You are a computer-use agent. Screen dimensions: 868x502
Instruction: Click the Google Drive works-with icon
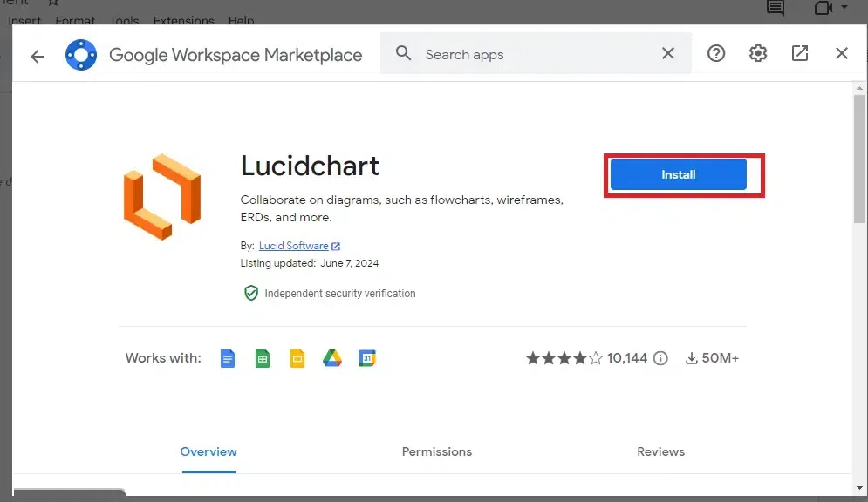(x=332, y=358)
